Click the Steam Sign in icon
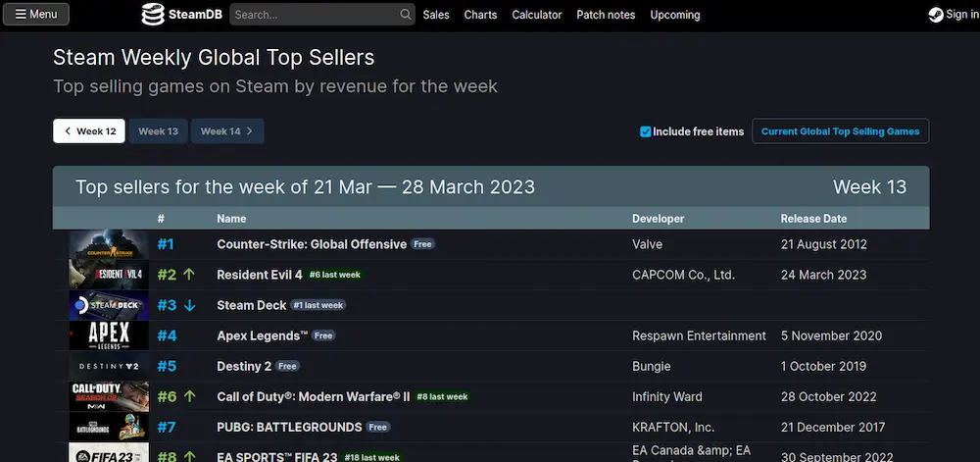 point(936,15)
